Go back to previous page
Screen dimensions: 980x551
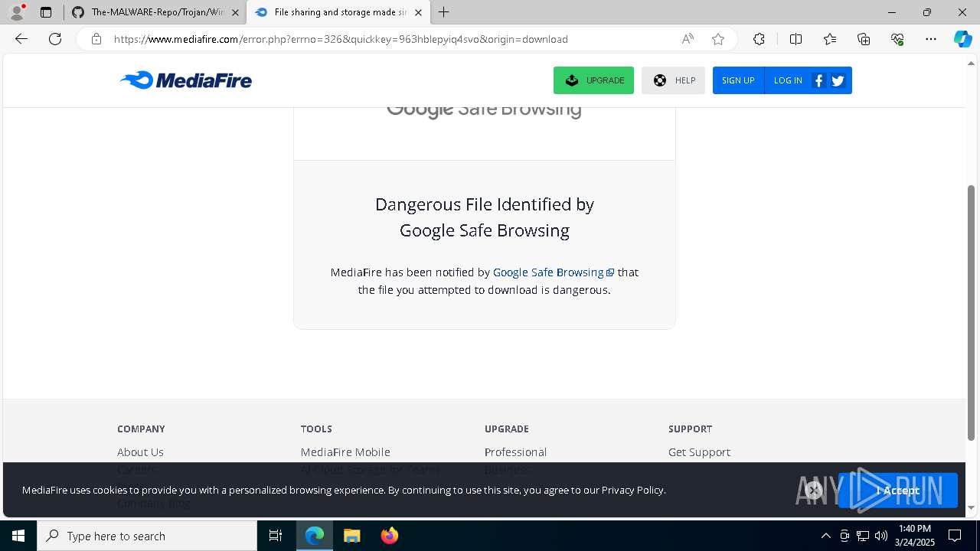(21, 39)
